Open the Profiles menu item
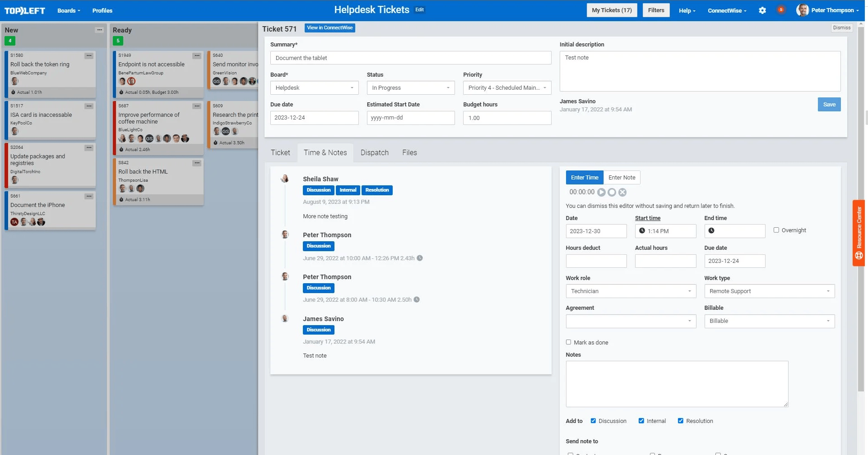This screenshot has width=868, height=455. [x=102, y=10]
